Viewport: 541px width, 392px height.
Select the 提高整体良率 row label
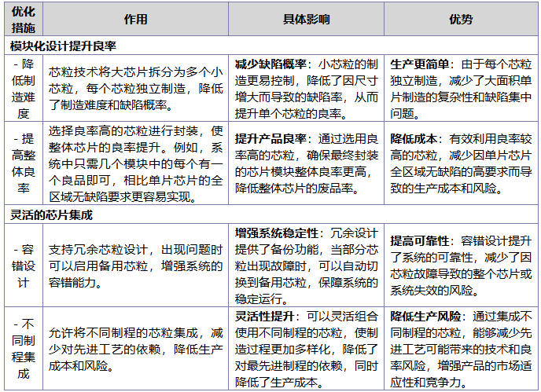24,161
